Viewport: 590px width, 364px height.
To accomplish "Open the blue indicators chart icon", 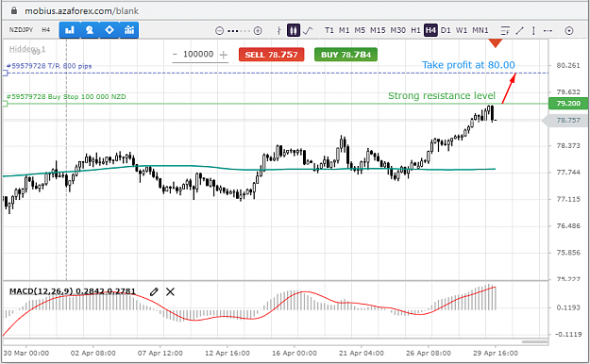I will (x=129, y=30).
